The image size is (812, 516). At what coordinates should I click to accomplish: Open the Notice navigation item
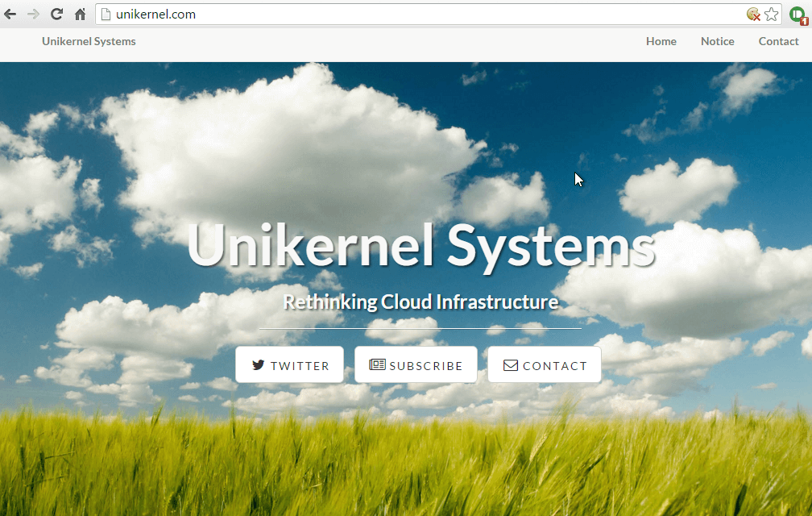pyautogui.click(x=717, y=41)
